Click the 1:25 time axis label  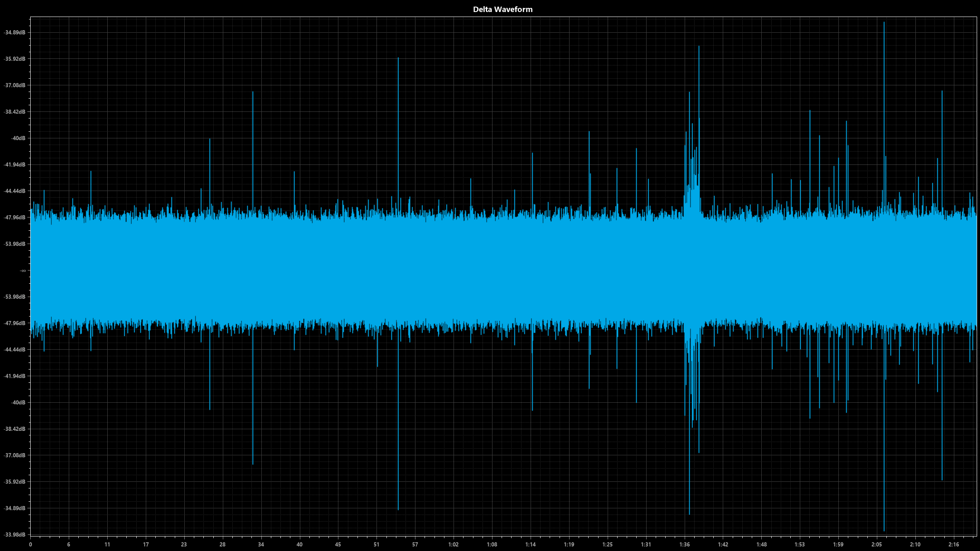click(x=608, y=544)
